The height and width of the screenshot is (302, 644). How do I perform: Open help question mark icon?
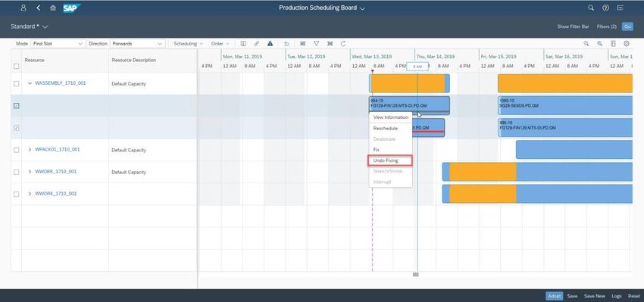605,8
